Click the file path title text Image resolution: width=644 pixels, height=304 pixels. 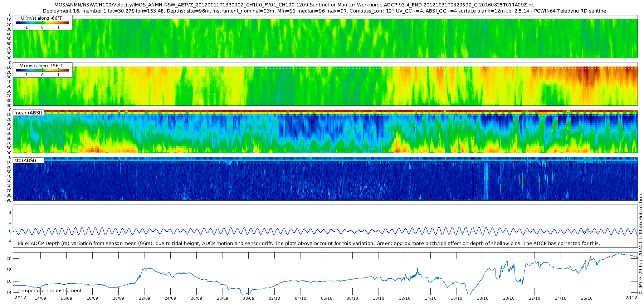[x=293, y=5]
